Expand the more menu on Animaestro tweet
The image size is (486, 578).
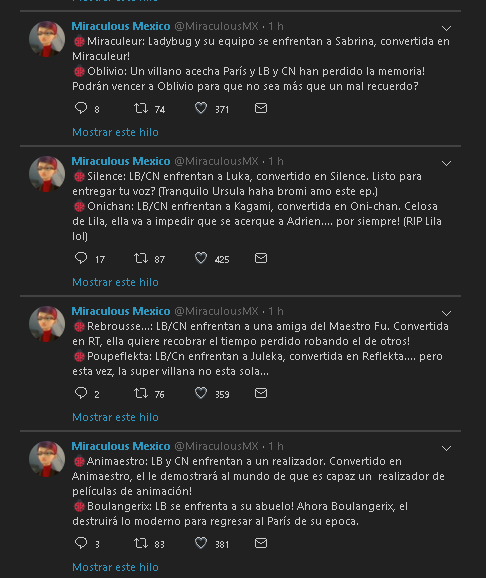coord(447,449)
